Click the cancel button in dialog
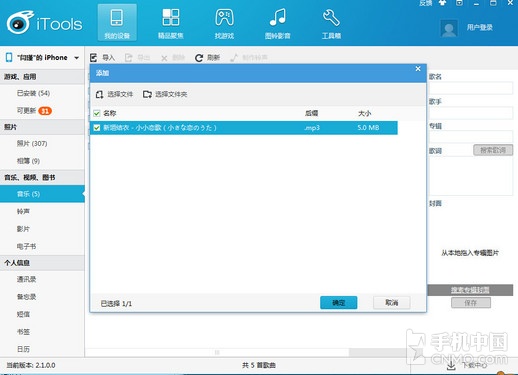The height and width of the screenshot is (375, 518). 392,303
